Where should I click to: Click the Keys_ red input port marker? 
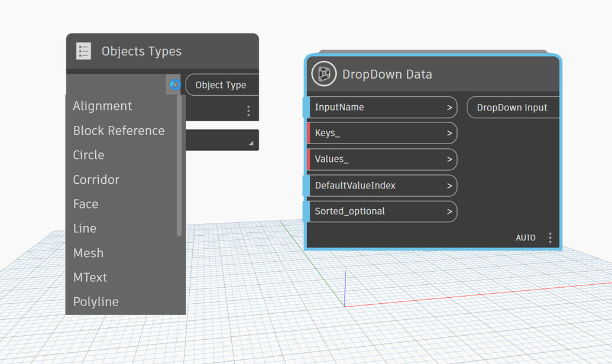tap(310, 133)
